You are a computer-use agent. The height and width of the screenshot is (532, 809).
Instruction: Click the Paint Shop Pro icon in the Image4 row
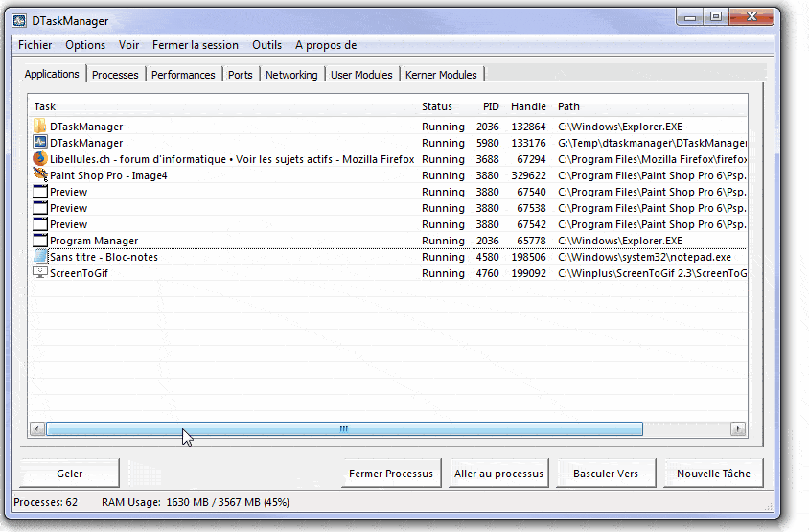click(39, 174)
